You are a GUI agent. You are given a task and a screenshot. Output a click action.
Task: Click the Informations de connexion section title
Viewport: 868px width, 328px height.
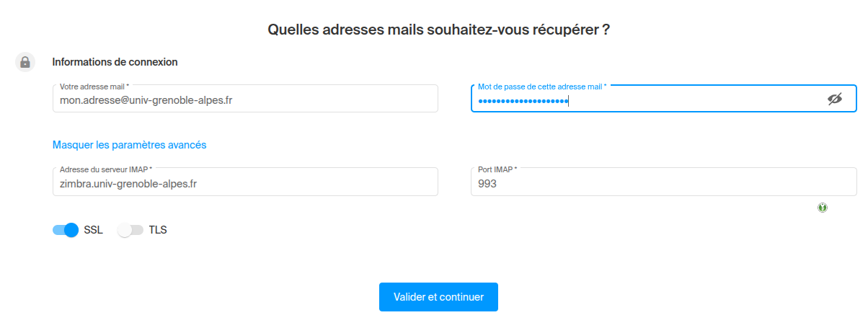(115, 62)
